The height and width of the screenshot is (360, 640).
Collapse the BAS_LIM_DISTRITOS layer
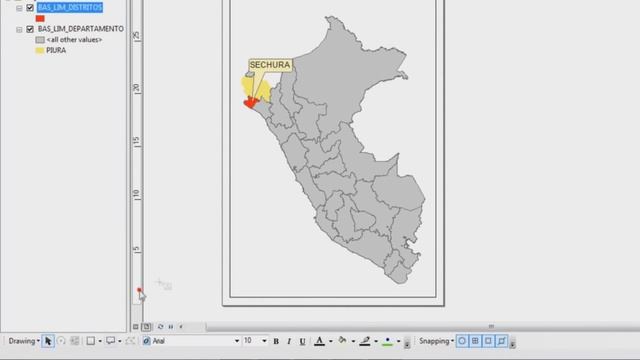tap(19, 8)
